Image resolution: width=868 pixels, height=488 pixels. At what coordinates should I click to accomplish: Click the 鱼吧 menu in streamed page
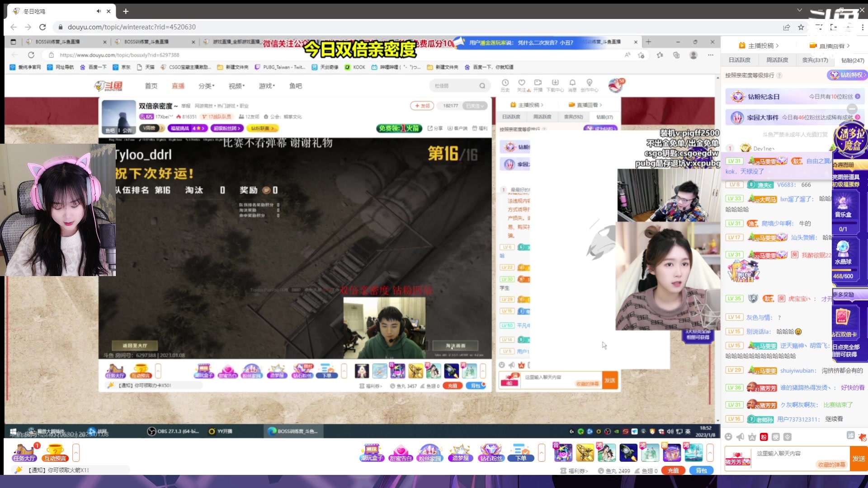tap(295, 86)
